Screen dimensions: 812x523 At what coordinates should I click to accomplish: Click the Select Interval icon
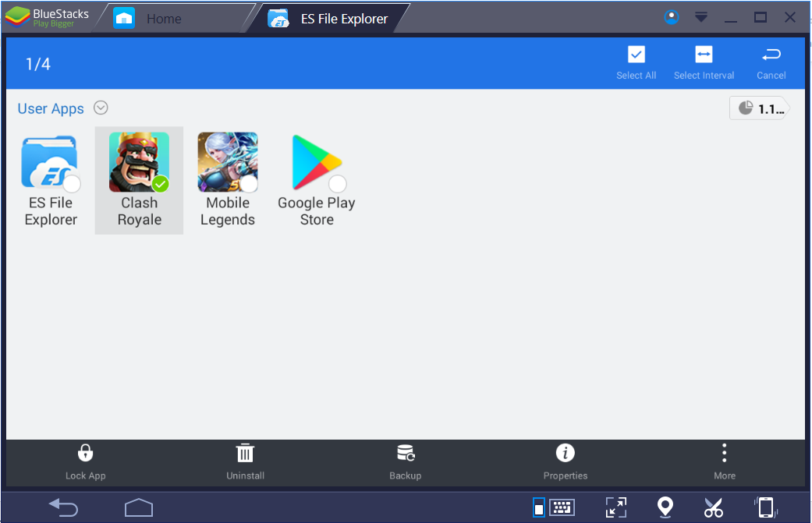point(704,55)
